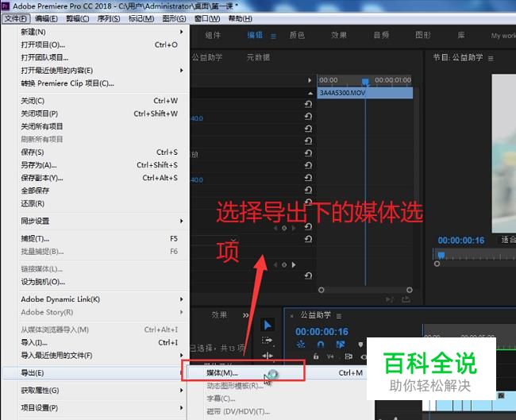Toggle nest sequence insert mode in timeline
This screenshot has height=420, width=516.
300,345
